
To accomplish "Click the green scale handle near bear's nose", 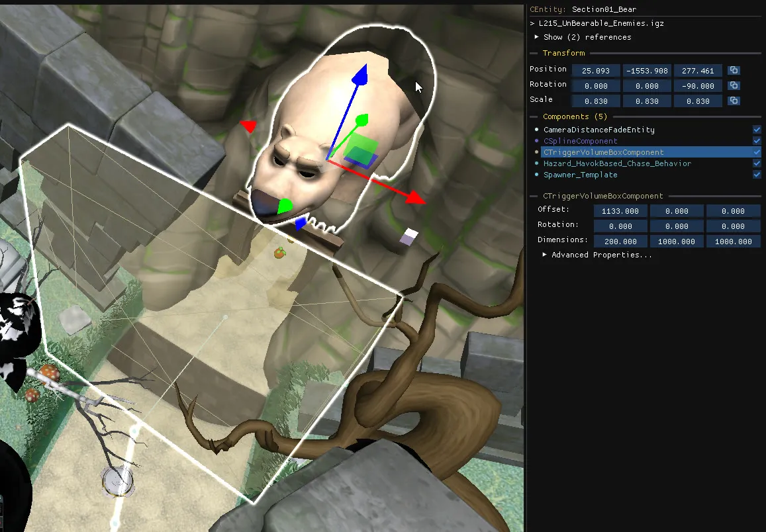I will coord(285,206).
